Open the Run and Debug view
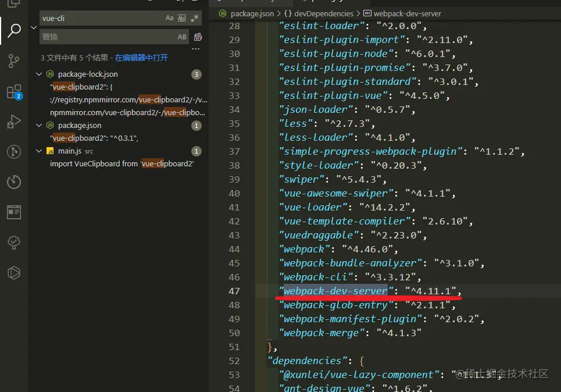Image resolution: width=561 pixels, height=392 pixels. (14, 122)
